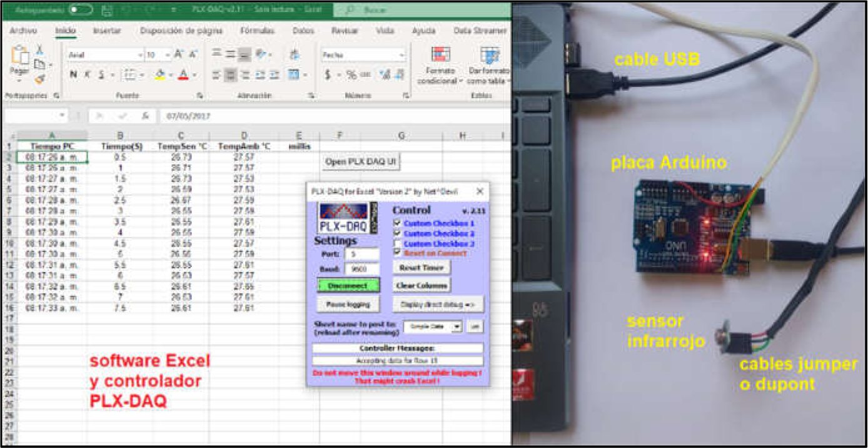Image resolution: width=868 pixels, height=448 pixels.
Task: Click the percent style icon
Action: (351, 75)
